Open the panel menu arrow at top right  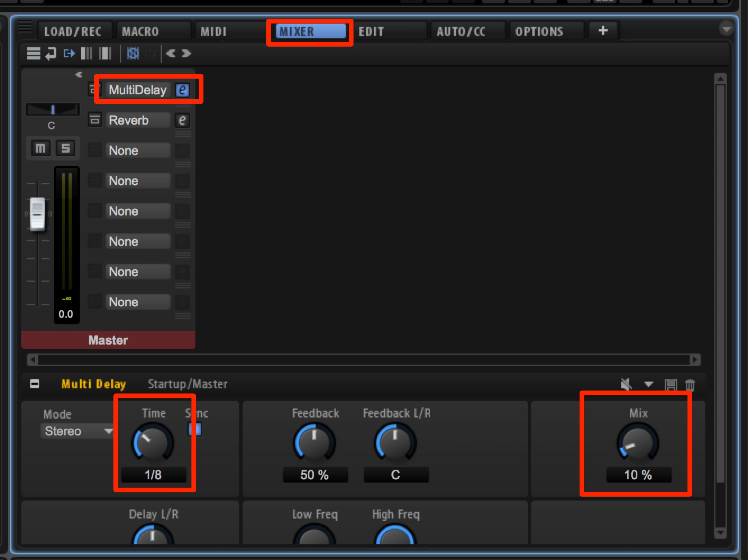pos(726,29)
